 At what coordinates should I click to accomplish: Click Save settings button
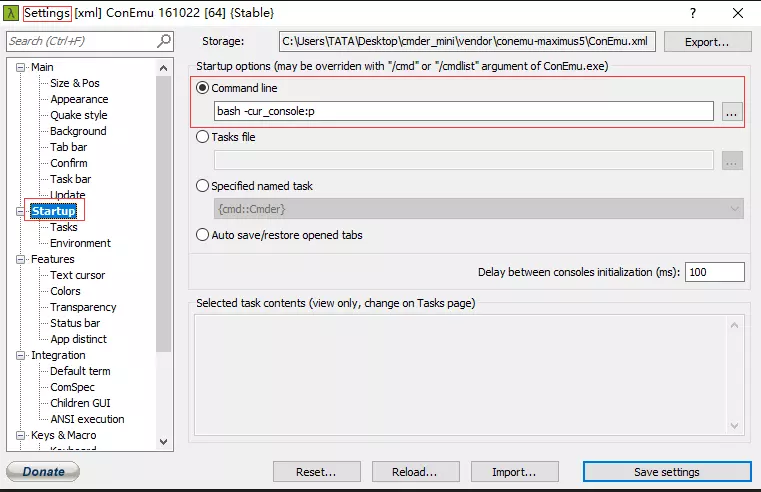coord(667,472)
